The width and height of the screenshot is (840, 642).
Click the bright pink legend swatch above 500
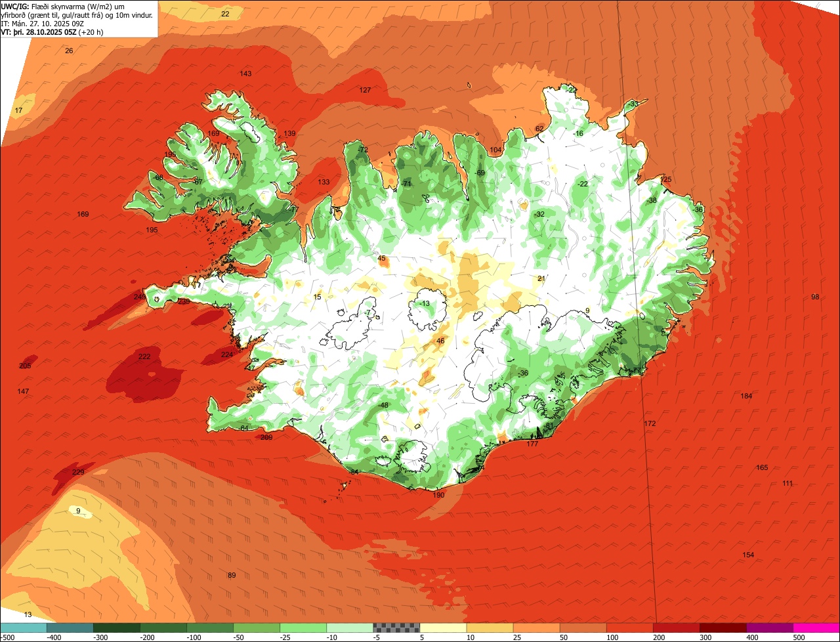click(816, 628)
